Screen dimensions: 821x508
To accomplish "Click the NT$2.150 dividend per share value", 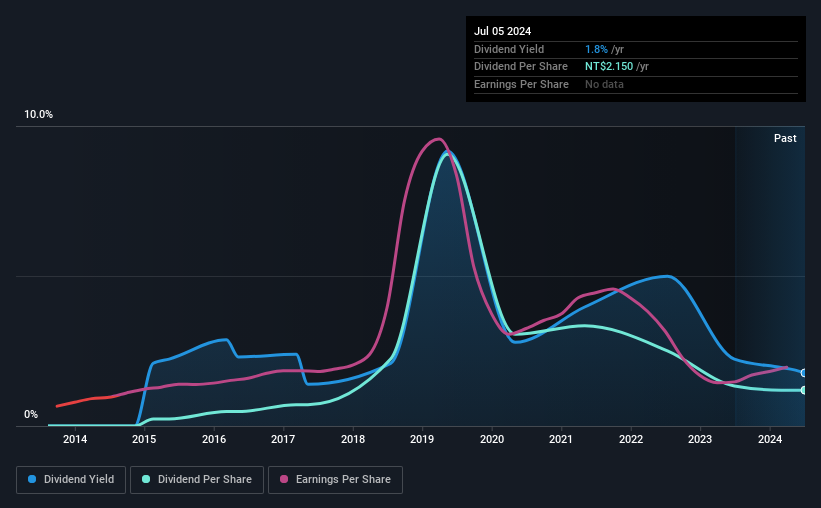I will [609, 67].
